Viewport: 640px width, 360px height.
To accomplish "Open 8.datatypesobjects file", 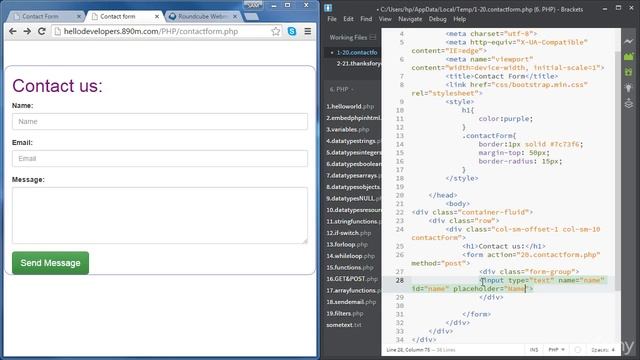I will (x=353, y=187).
